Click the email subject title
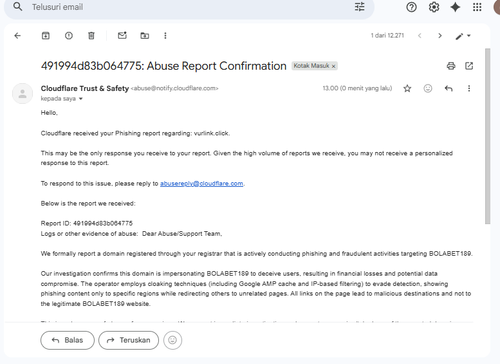The height and width of the screenshot is (364, 500). point(164,66)
